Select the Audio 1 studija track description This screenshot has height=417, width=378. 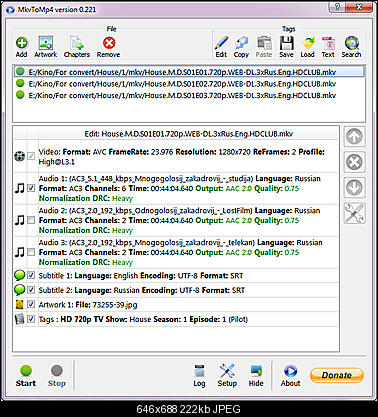pyautogui.click(x=180, y=188)
